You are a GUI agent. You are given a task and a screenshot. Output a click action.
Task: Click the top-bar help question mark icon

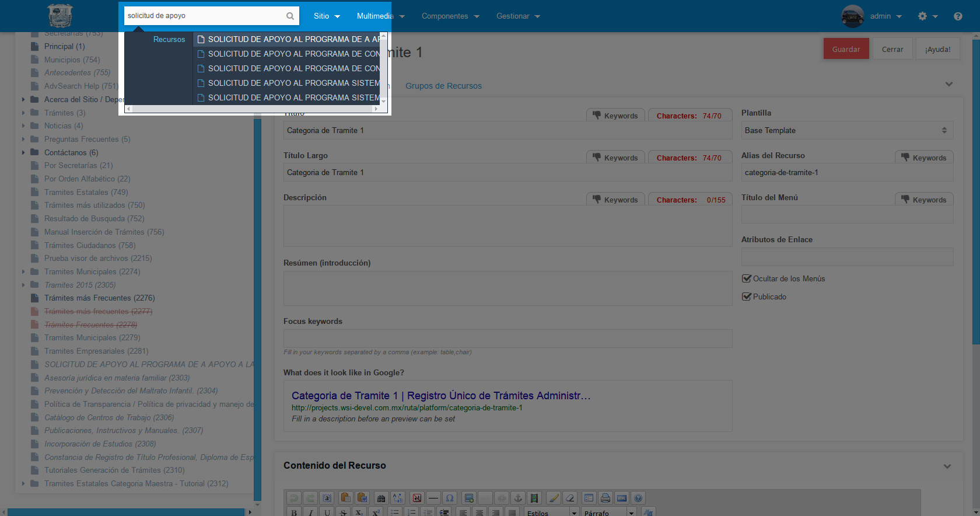point(958,16)
